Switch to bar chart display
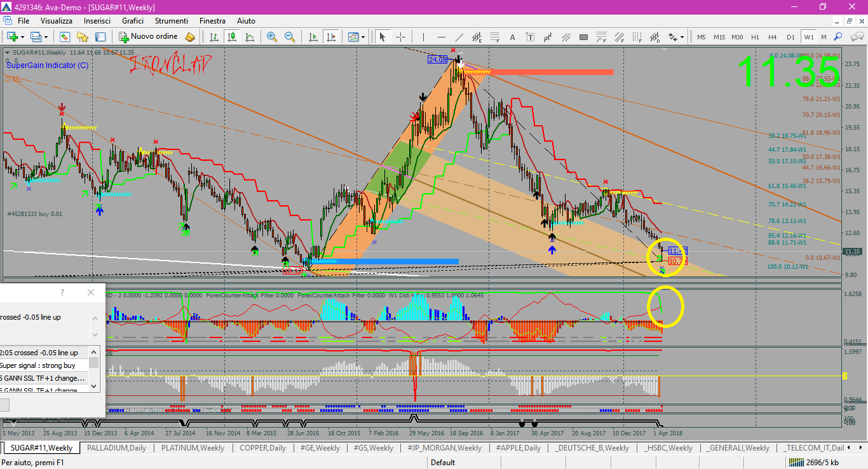The width and height of the screenshot is (868, 469). pyautogui.click(x=215, y=37)
